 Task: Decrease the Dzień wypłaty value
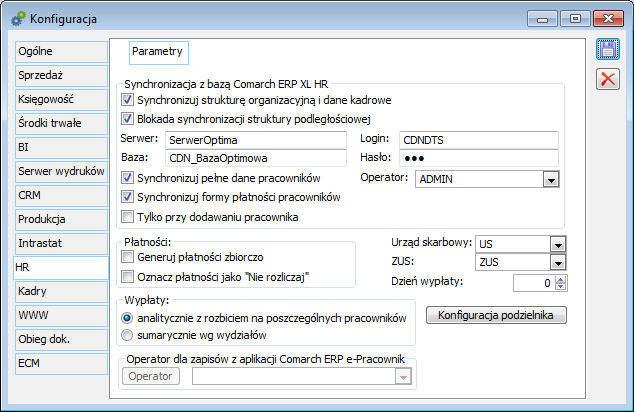(x=560, y=287)
